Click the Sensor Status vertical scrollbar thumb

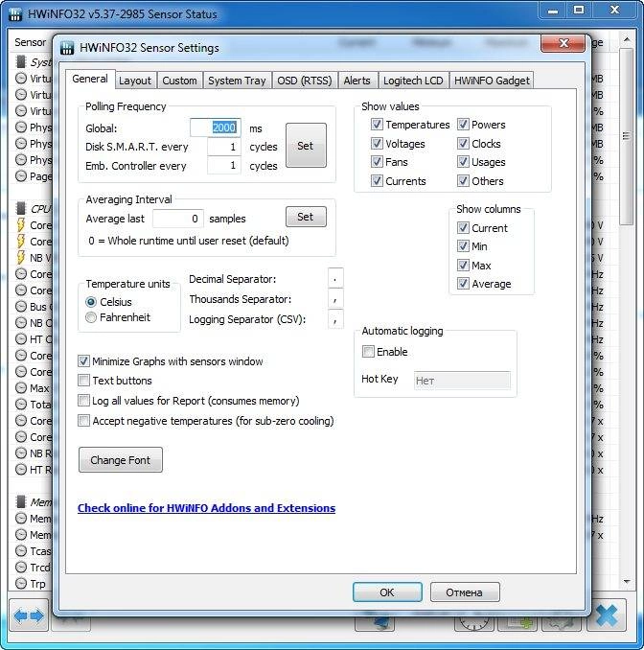pyautogui.click(x=626, y=136)
